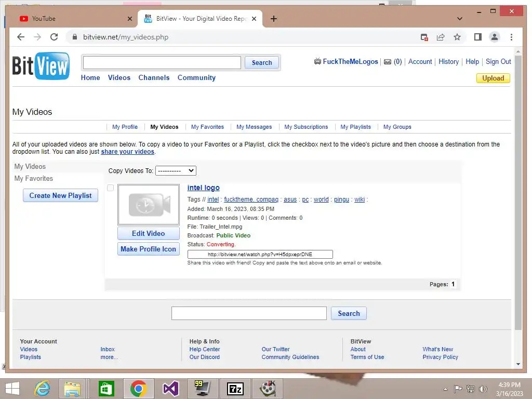Open Windows Start button
Image resolution: width=532 pixels, height=399 pixels.
tap(12, 389)
